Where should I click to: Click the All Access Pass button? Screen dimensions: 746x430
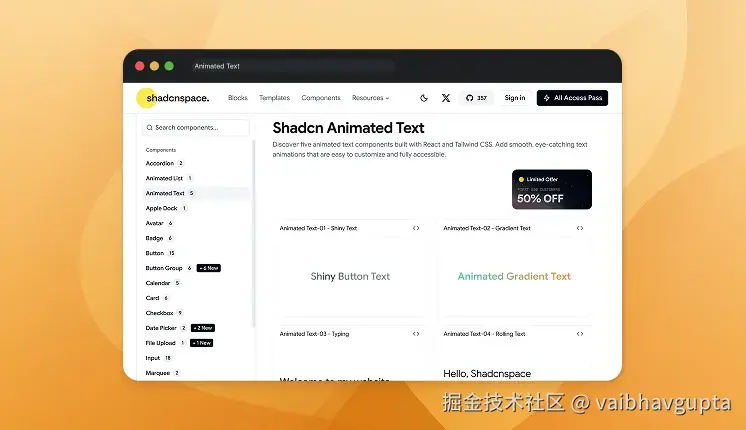(572, 98)
